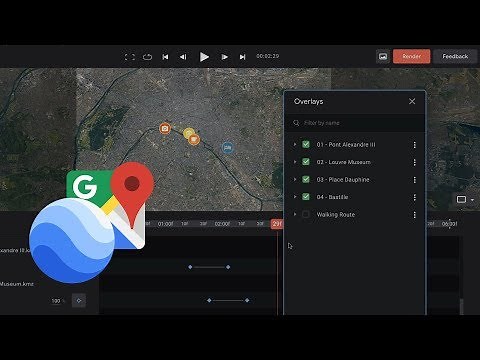Select first keyframe on upper track
The height and width of the screenshot is (360, 480).
pos(190,267)
